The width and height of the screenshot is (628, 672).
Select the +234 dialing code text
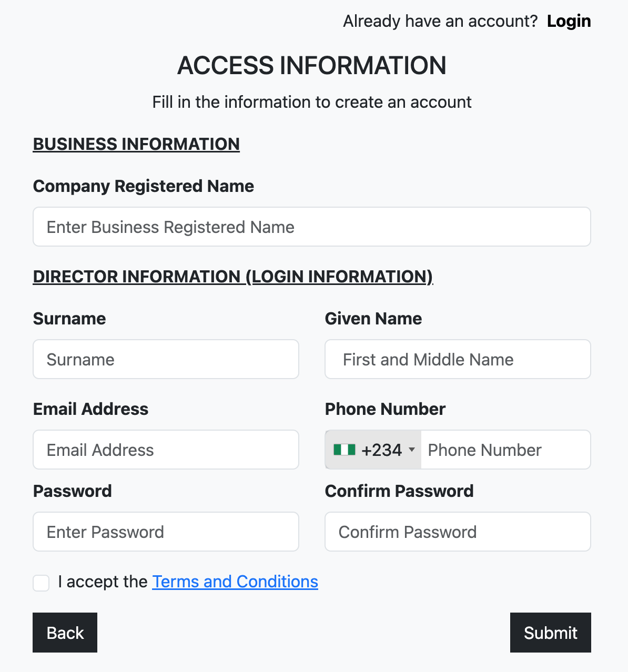pyautogui.click(x=381, y=450)
